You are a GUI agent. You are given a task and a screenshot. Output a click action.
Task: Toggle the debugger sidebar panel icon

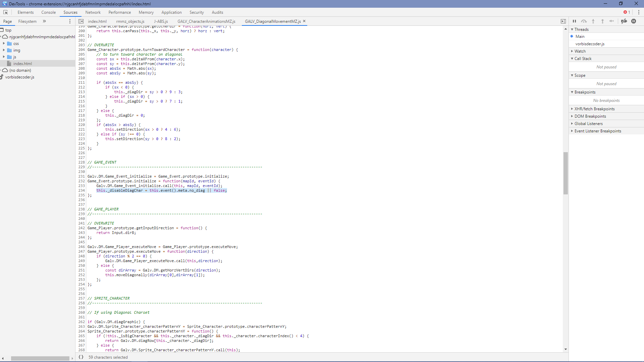coord(563,21)
